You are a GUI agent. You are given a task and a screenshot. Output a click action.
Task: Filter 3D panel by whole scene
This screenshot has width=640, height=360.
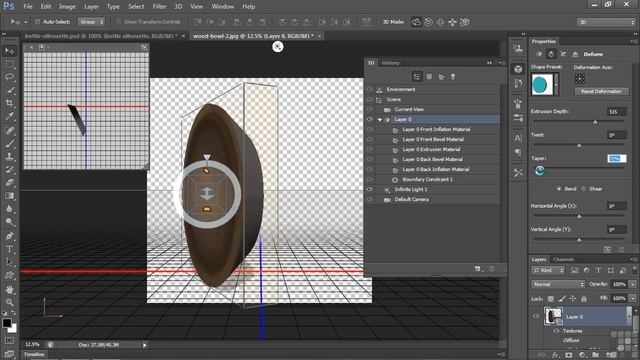point(417,76)
